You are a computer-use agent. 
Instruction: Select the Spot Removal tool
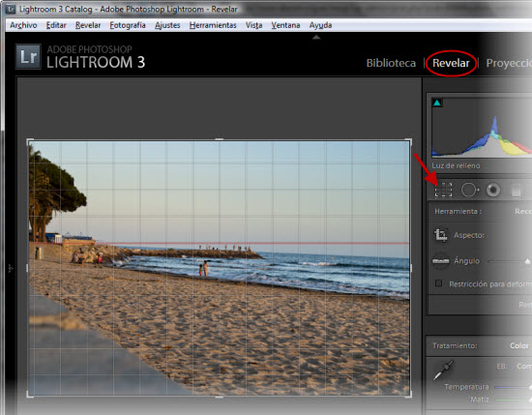coord(470,190)
